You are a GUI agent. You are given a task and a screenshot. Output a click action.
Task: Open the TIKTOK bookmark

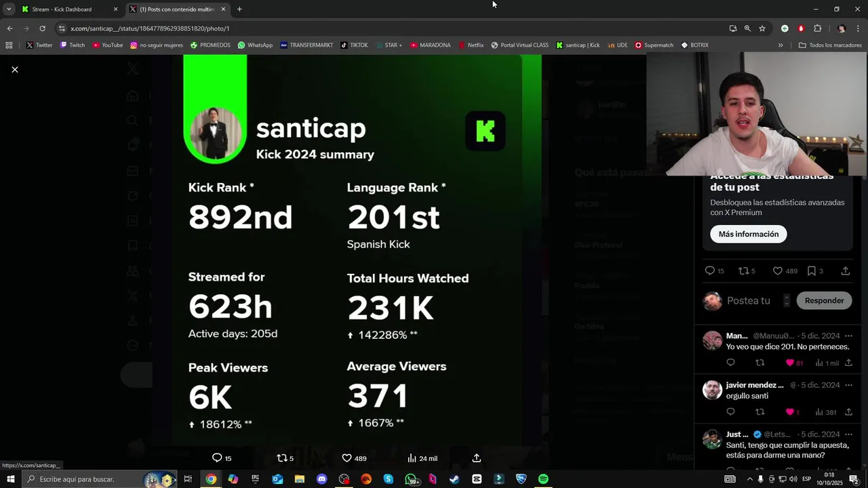(x=354, y=45)
